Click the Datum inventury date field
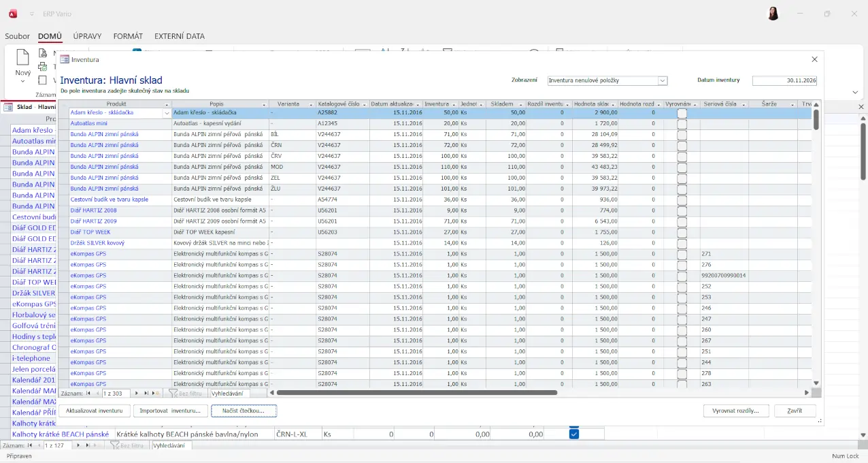The height and width of the screenshot is (463, 868). [x=784, y=80]
